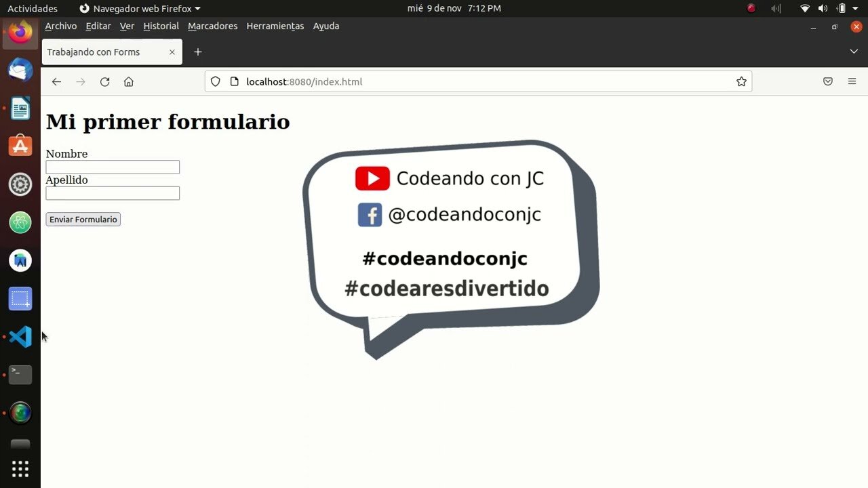Open Ubuntu Software store icon

coord(20,146)
